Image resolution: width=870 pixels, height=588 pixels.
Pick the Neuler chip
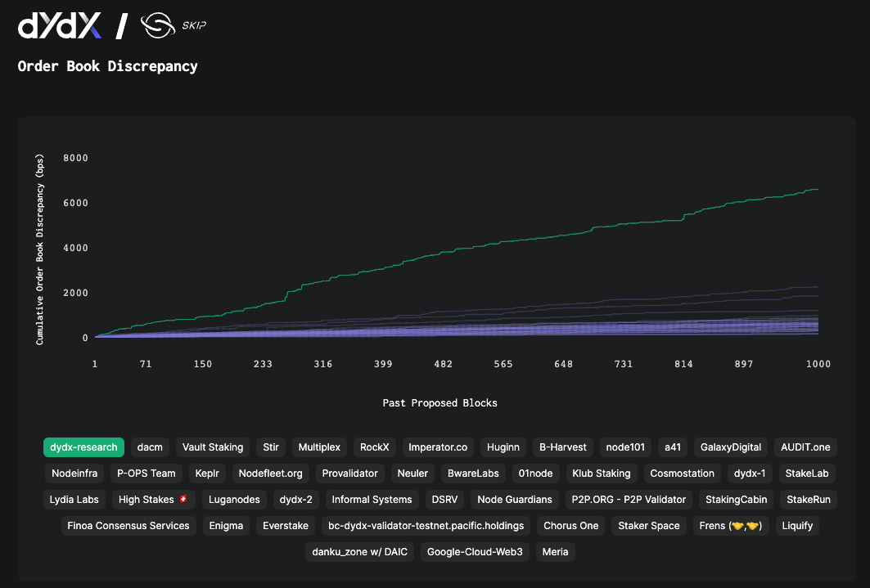click(x=412, y=474)
